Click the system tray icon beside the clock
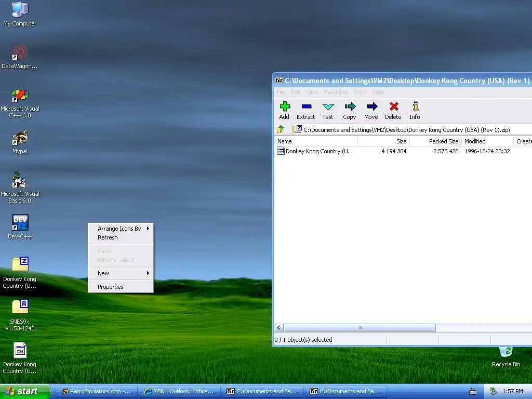532x399 pixels. click(x=494, y=391)
